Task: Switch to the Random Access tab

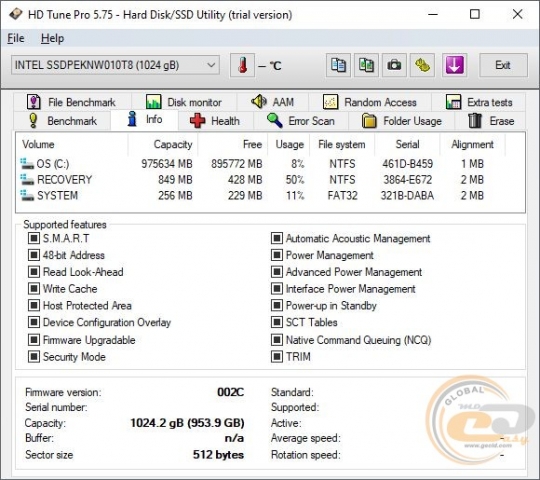Action: 370,102
